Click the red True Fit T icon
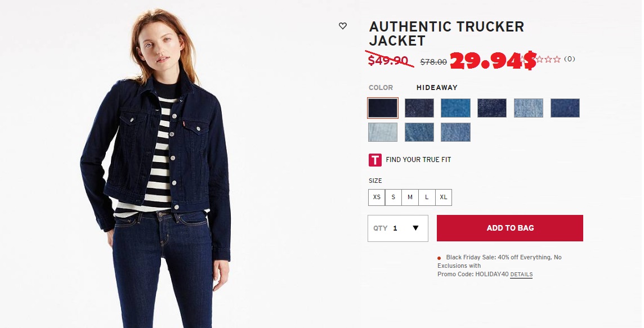This screenshot has height=328, width=644. [x=375, y=160]
